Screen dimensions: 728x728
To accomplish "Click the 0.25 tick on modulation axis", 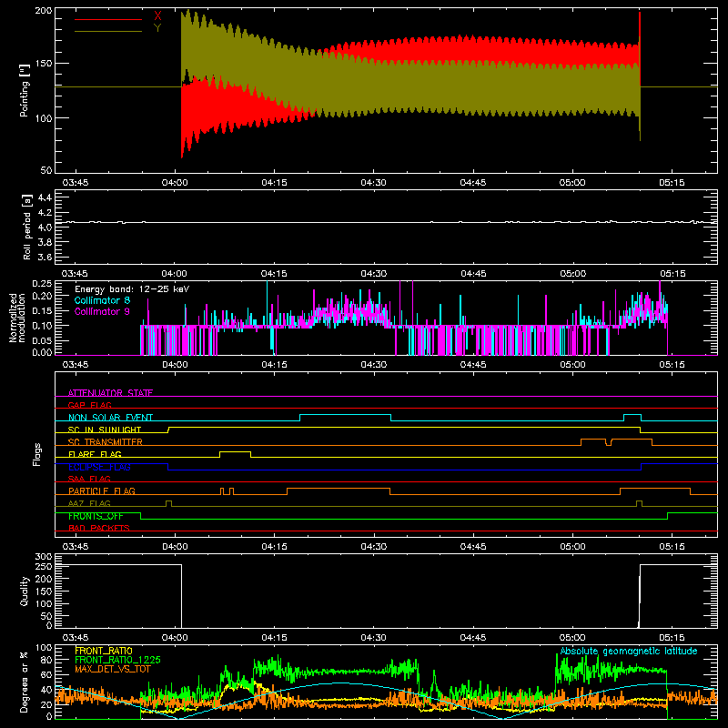I will 42,284.
